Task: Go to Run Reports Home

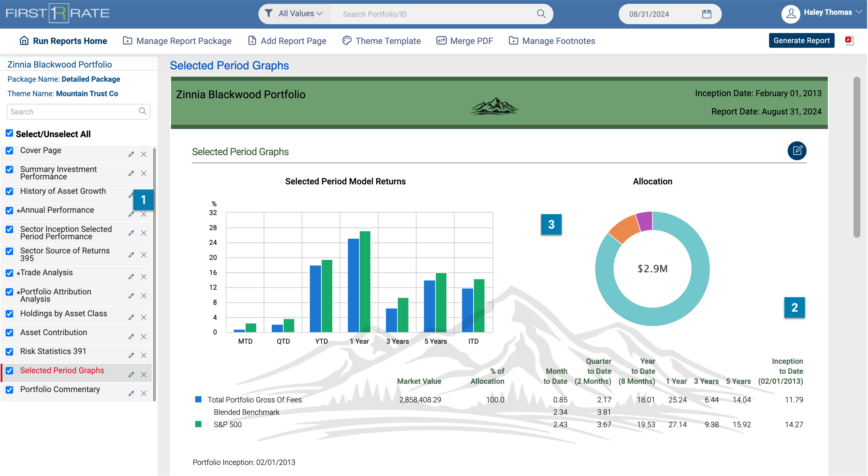Action: pos(63,41)
